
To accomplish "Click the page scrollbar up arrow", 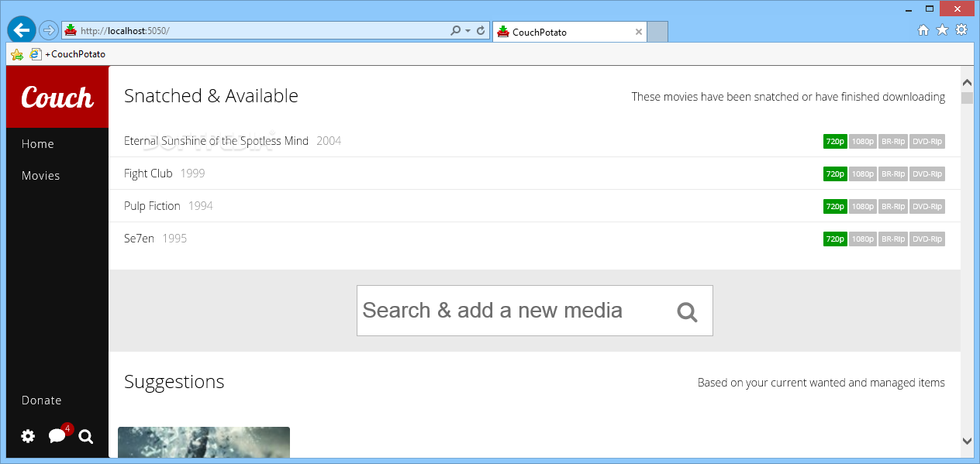I will tap(967, 82).
